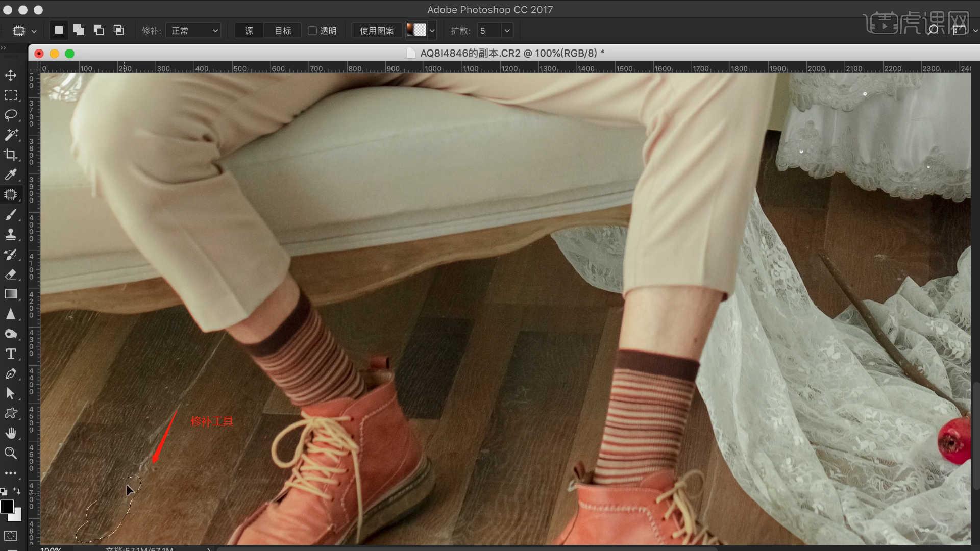This screenshot has width=980, height=551.
Task: Select the Pen tool
Action: point(11,373)
